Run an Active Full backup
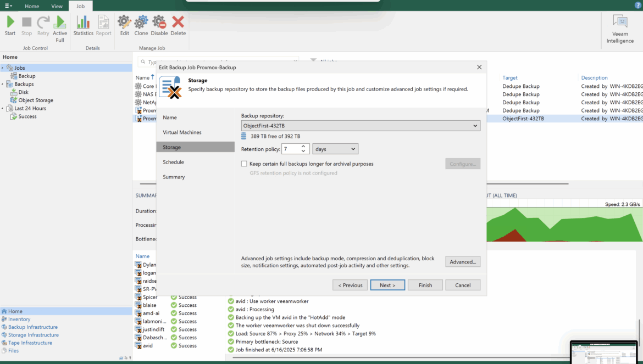The image size is (643, 364). tap(60, 29)
